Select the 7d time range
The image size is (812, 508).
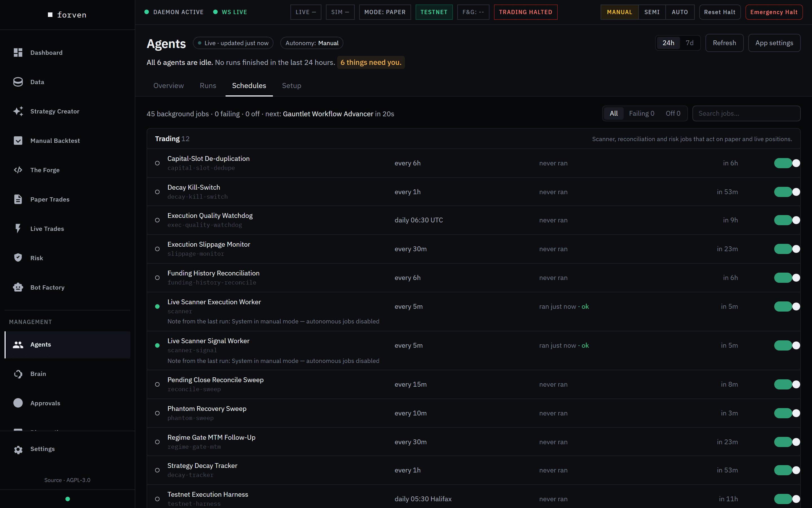[x=690, y=43]
